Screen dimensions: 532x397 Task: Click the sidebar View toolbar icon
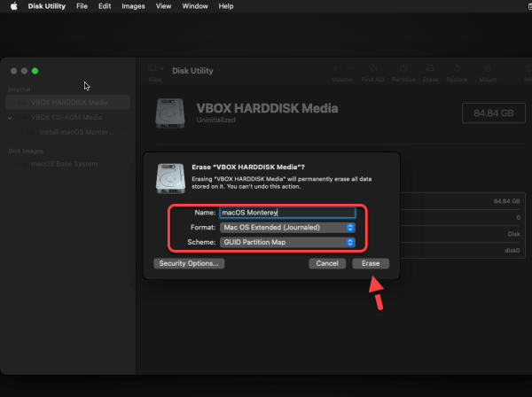pos(152,68)
